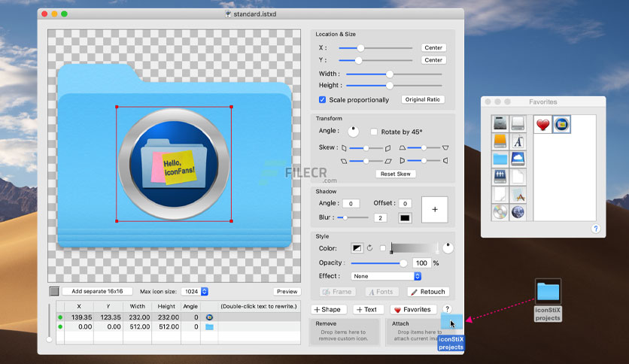Click the reset color circular arrow icon
Screen dimensions: 629x364
370,248
